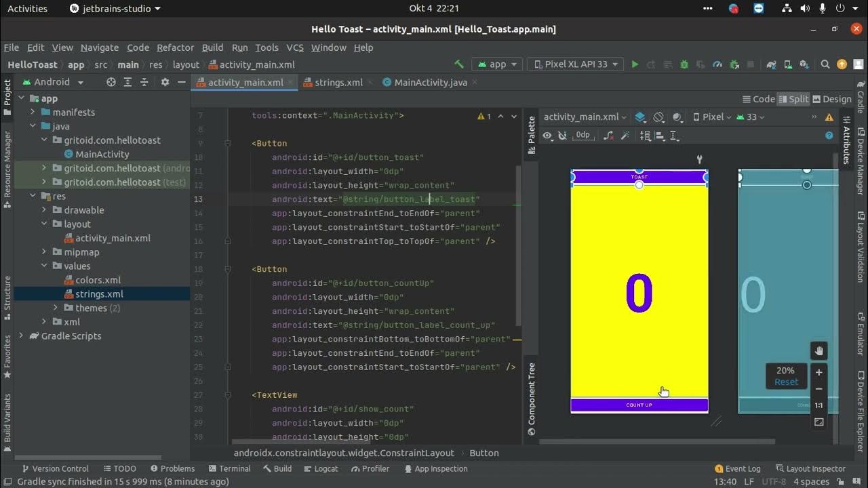Viewport: 868px width, 488px height.
Task: Open the VCS menu
Action: tap(295, 47)
